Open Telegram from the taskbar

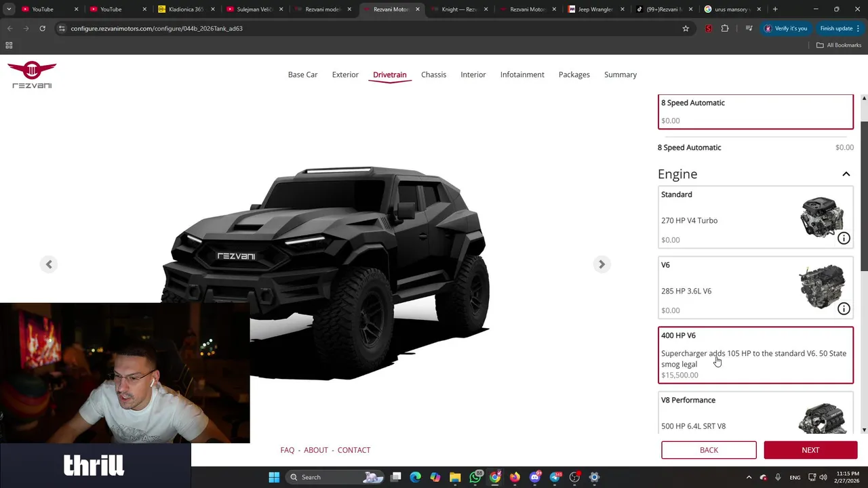[x=555, y=477]
